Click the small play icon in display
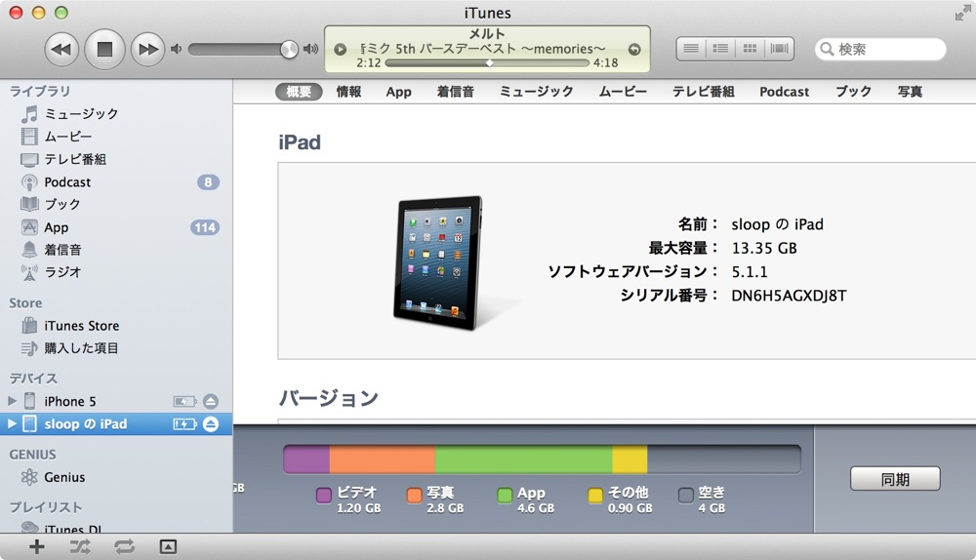 pyautogui.click(x=340, y=49)
